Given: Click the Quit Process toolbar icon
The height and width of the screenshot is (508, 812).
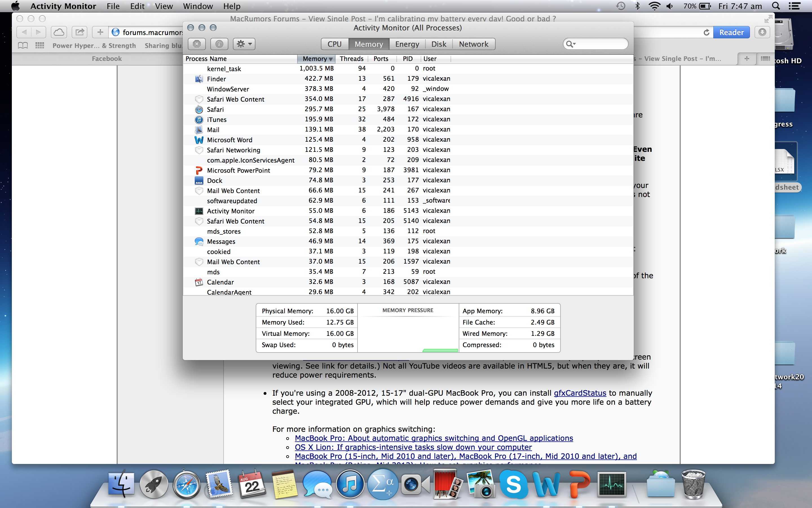Looking at the screenshot, I should (x=197, y=44).
